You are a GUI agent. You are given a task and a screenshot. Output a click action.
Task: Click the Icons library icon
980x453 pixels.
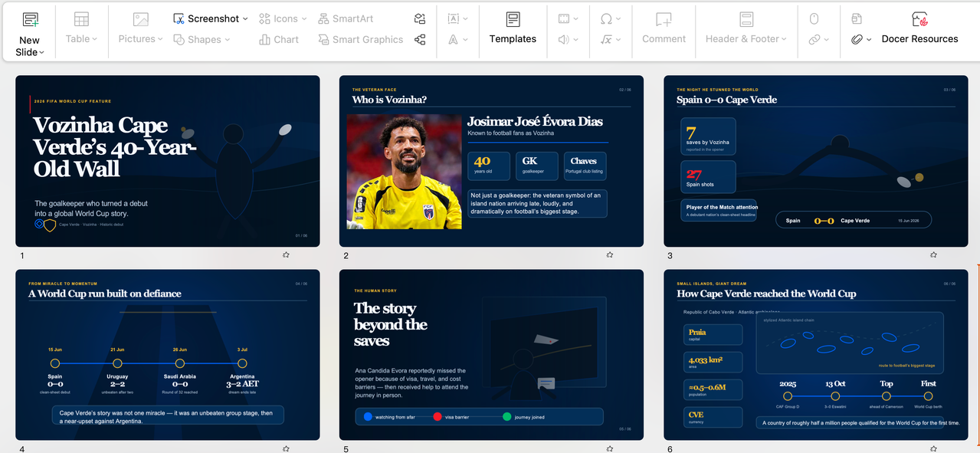(264, 18)
